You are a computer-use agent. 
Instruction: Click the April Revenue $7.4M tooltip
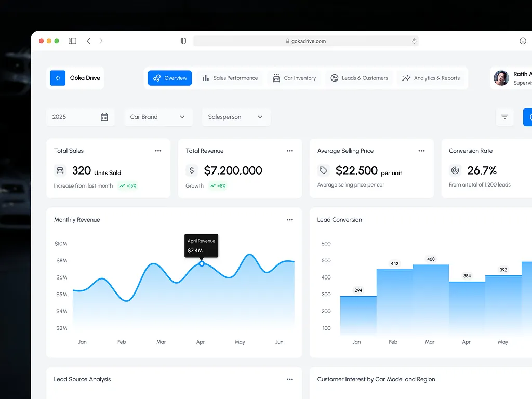201,246
